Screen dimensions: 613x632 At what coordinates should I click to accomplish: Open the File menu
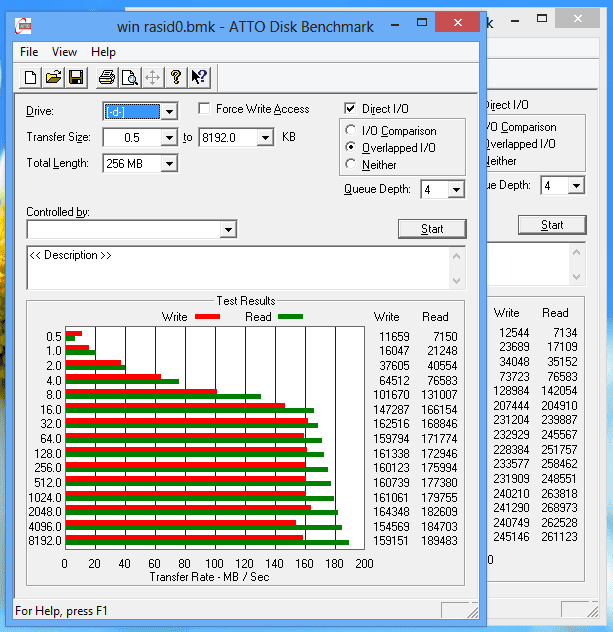pos(29,52)
